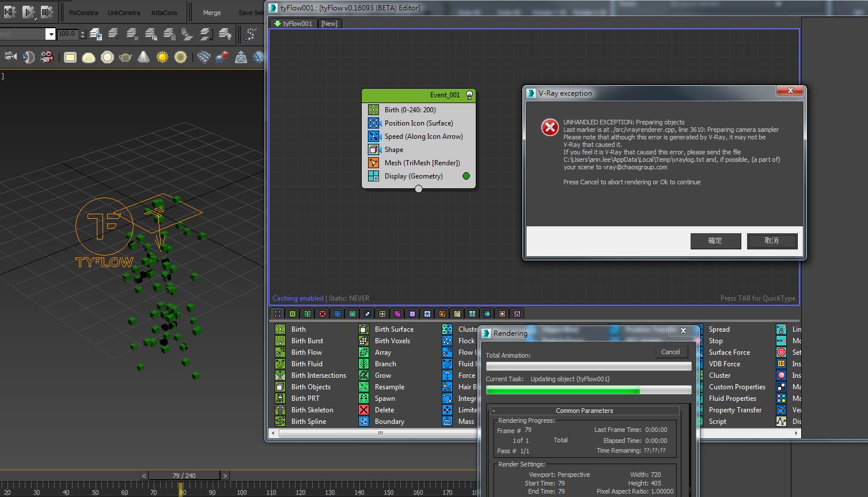Image resolution: width=868 pixels, height=497 pixels.
Task: Cancel the rendering in progress dialog
Action: (670, 352)
